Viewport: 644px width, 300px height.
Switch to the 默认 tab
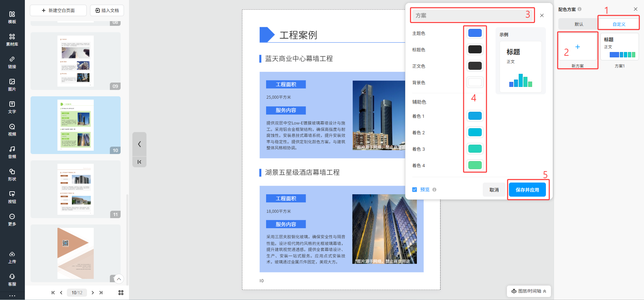point(578,24)
